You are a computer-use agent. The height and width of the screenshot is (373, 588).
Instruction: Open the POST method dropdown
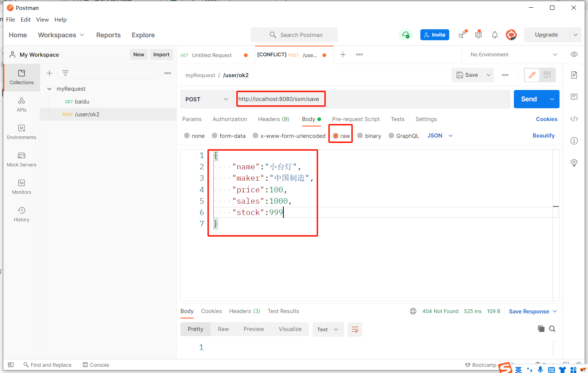207,99
